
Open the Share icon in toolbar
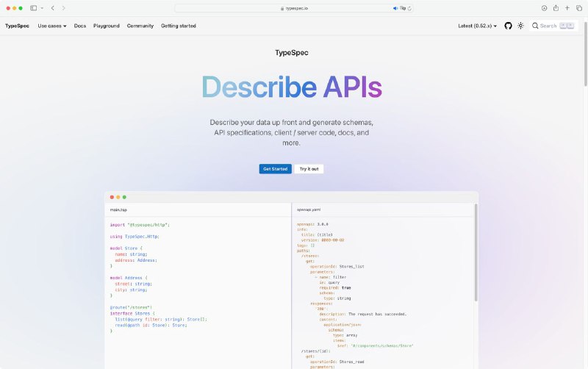tap(556, 8)
